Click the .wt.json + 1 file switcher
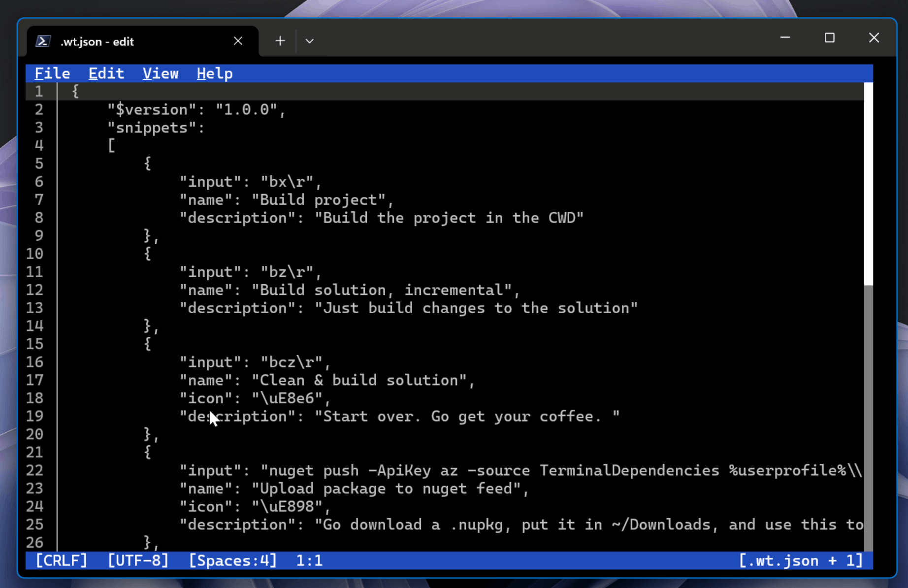Image resolution: width=908 pixels, height=588 pixels. coord(801,560)
